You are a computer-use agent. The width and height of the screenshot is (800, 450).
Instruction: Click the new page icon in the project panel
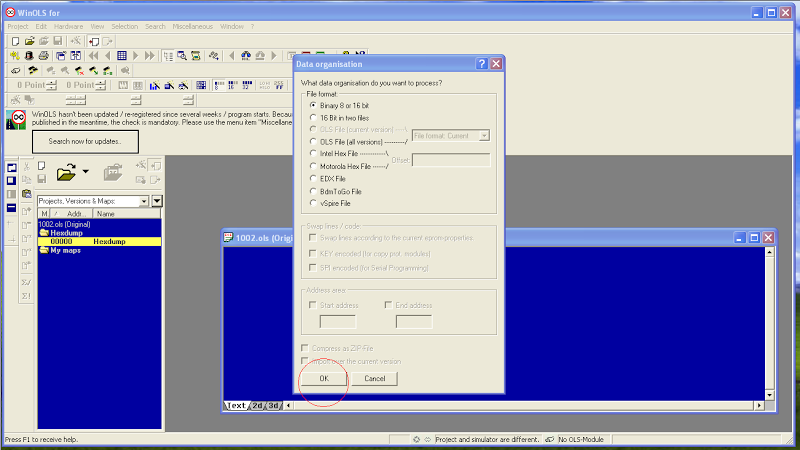[x=42, y=166]
